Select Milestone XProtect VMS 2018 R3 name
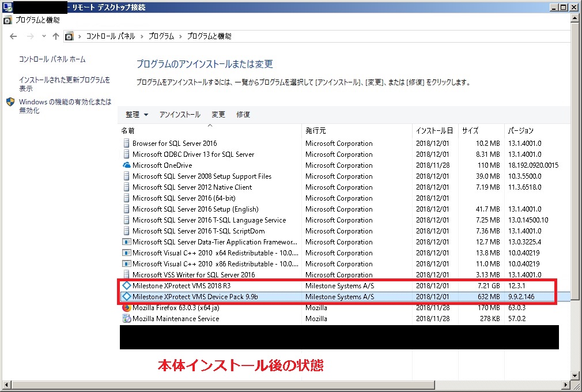 [x=182, y=286]
